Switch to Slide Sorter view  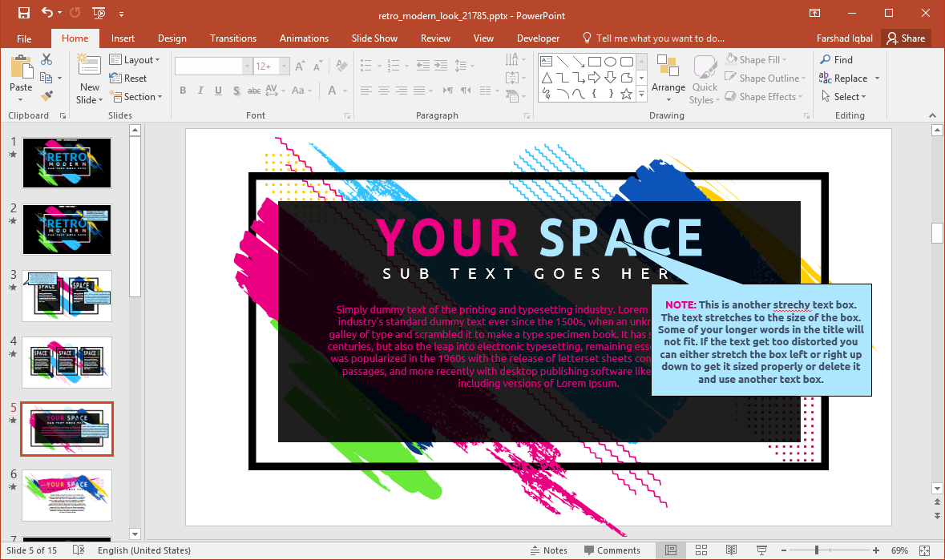(x=701, y=550)
